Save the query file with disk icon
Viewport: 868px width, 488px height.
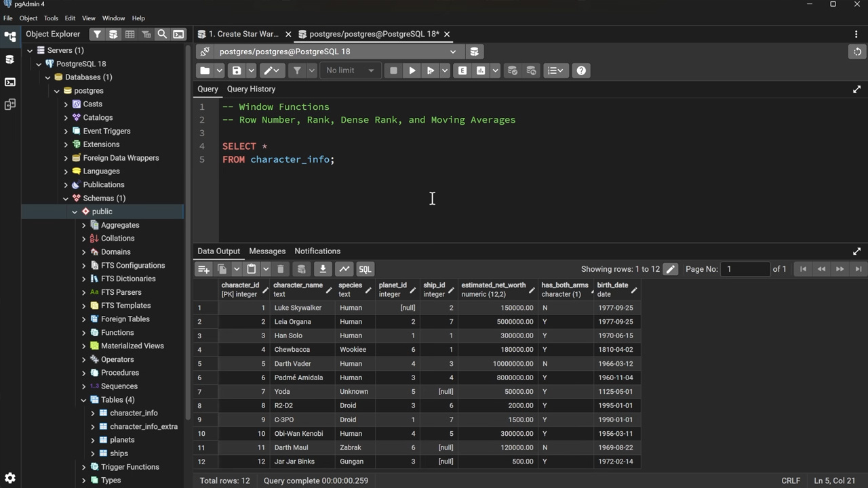[x=237, y=70]
